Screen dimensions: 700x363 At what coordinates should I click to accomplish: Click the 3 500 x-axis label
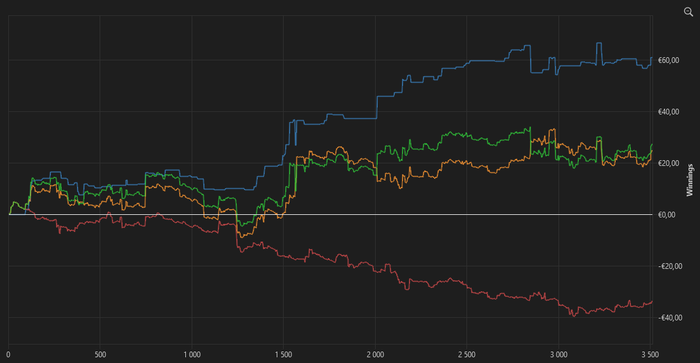tap(650, 355)
